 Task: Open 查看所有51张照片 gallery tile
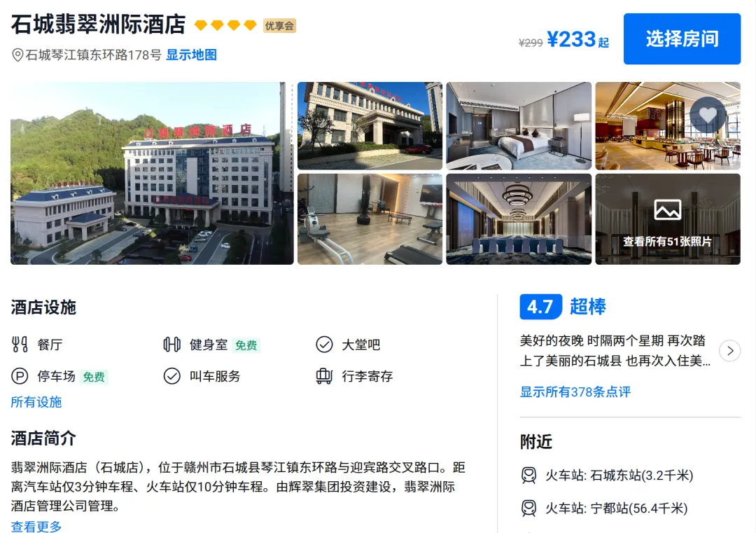tap(668, 219)
